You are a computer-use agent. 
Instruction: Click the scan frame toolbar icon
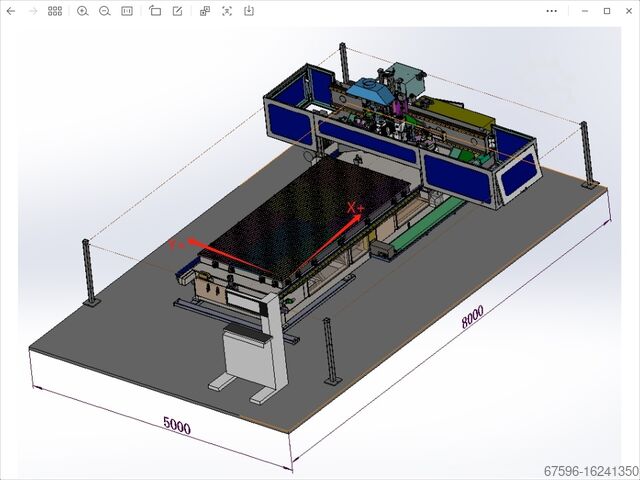point(227,11)
